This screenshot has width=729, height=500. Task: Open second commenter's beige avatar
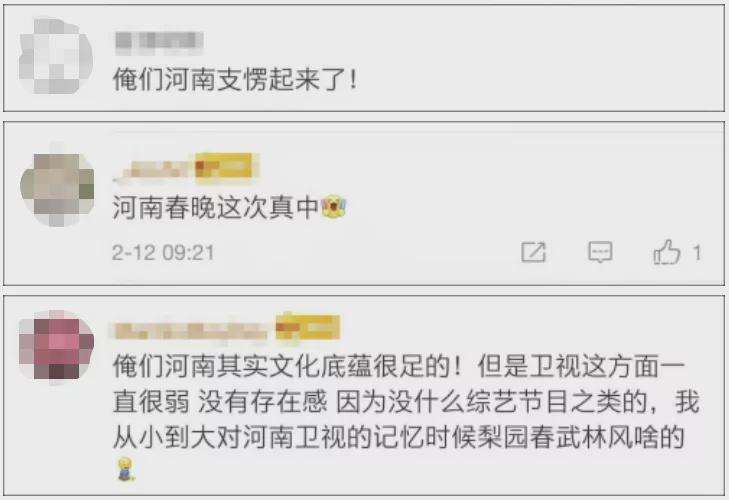57,189
